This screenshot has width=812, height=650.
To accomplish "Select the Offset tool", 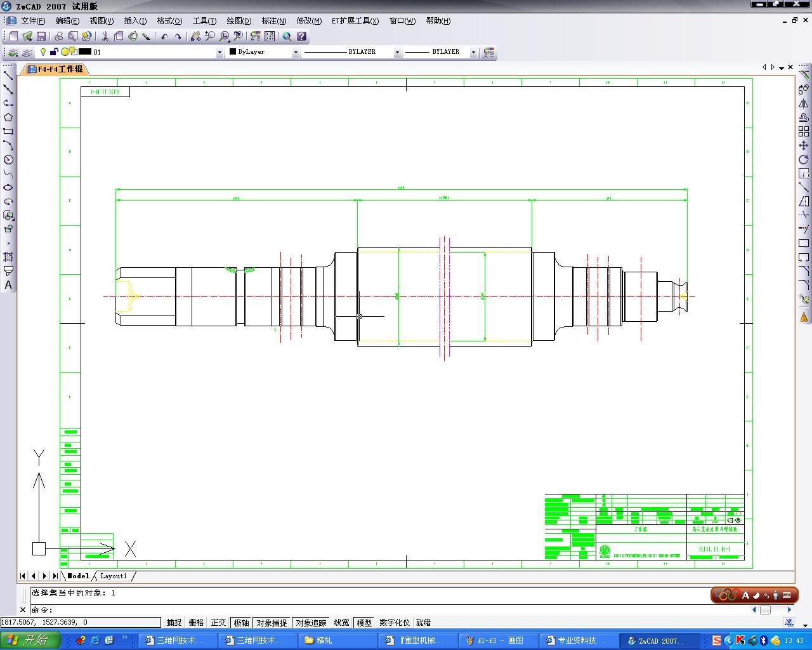I will point(804,117).
